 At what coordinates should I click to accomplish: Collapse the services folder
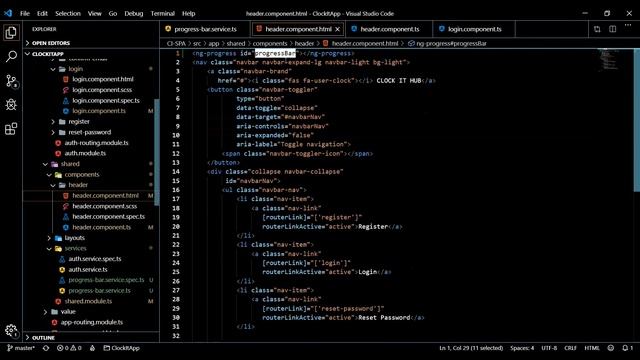click(76, 248)
